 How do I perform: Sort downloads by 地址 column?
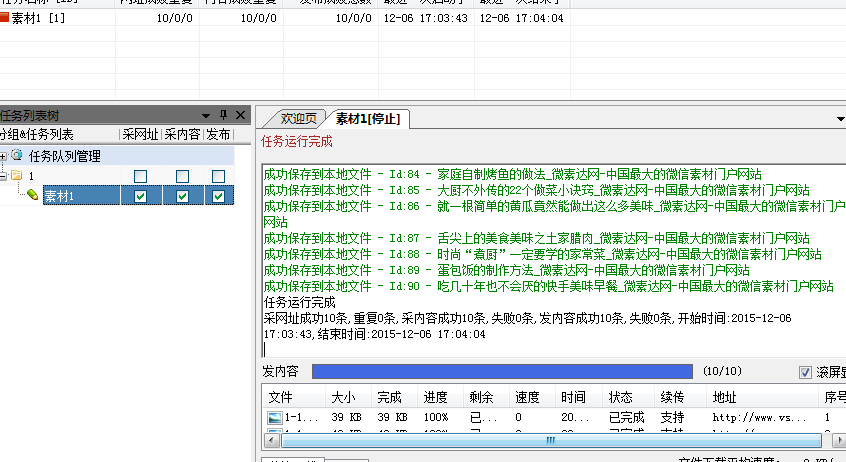[x=762, y=397]
